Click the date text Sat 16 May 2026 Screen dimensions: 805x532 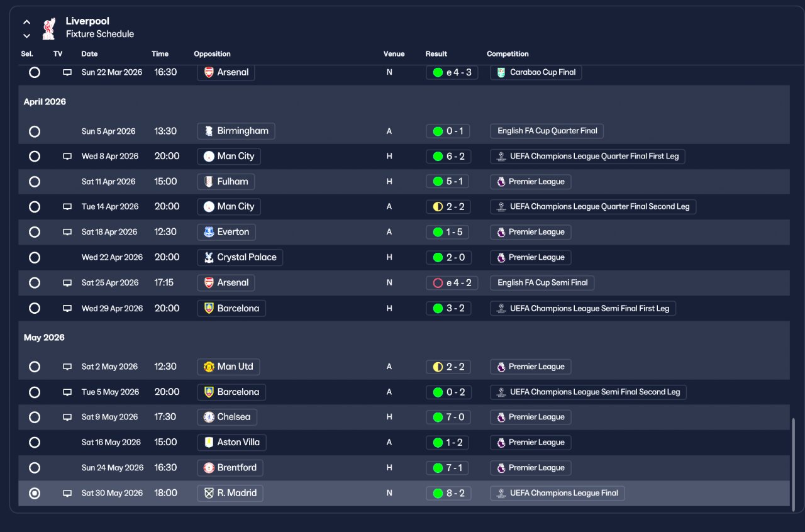111,443
